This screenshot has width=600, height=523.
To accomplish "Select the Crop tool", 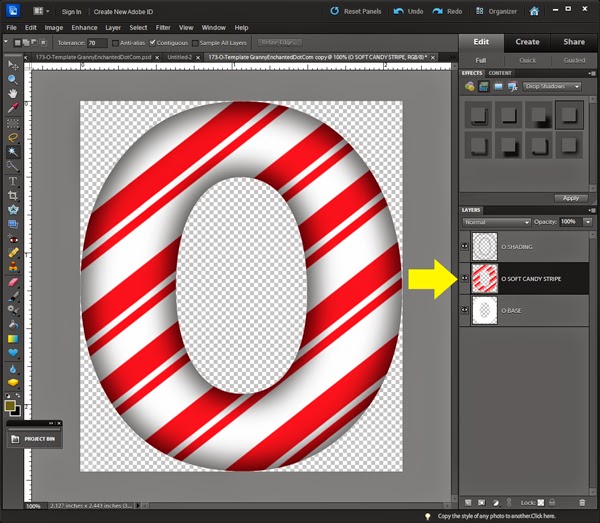I will (x=13, y=196).
